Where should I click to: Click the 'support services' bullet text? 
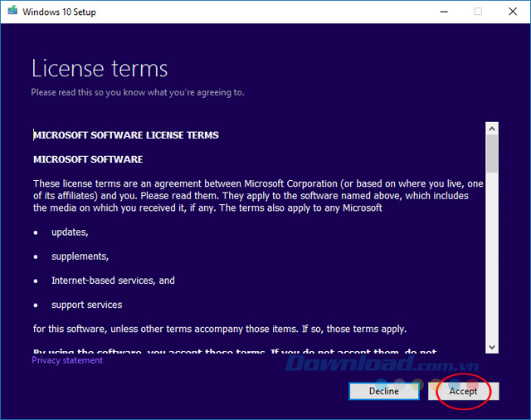point(86,305)
